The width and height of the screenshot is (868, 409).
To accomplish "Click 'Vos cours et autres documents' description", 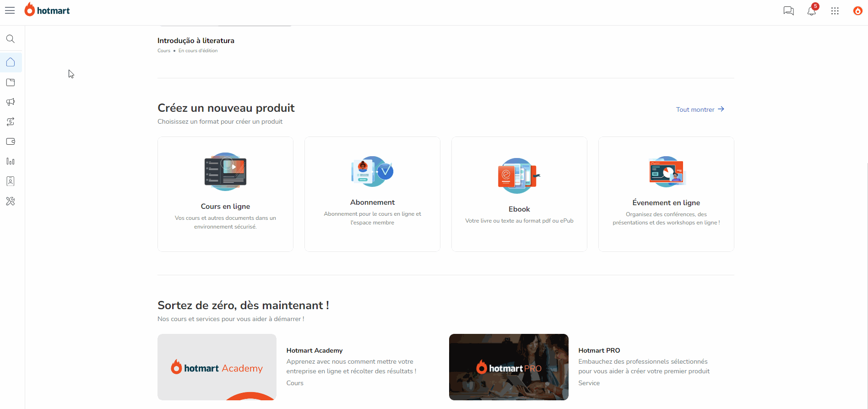I will point(225,222).
